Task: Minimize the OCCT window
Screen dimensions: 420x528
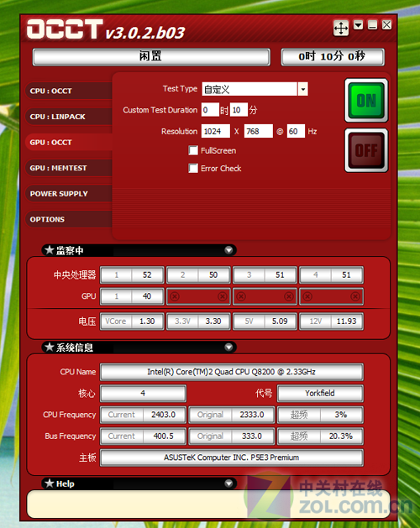Action: (x=372, y=24)
